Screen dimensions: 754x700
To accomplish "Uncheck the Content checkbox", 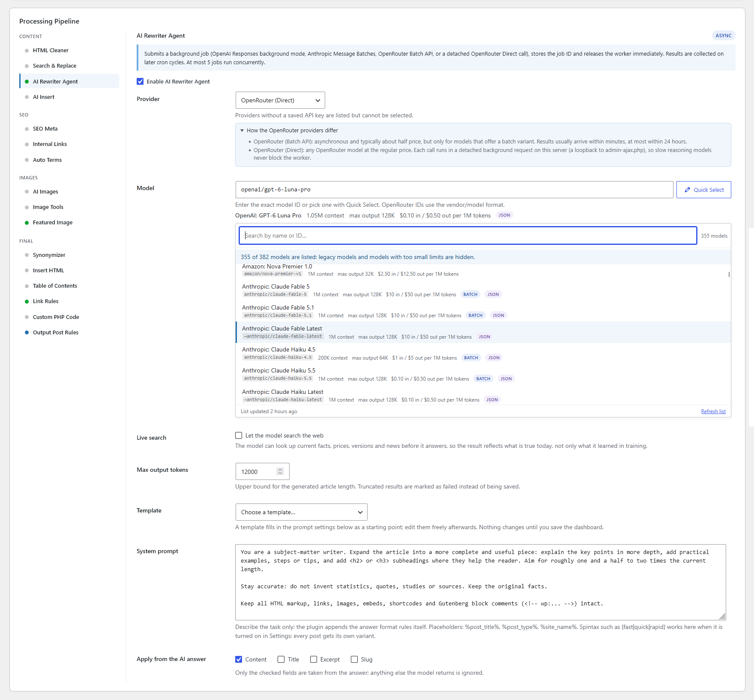I will click(x=239, y=659).
